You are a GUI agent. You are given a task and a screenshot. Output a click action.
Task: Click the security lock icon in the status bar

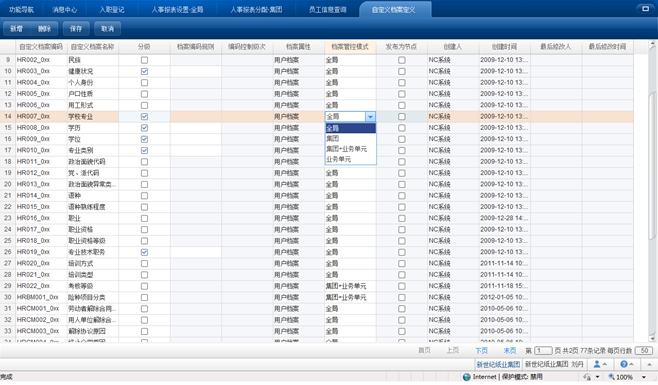(588, 377)
